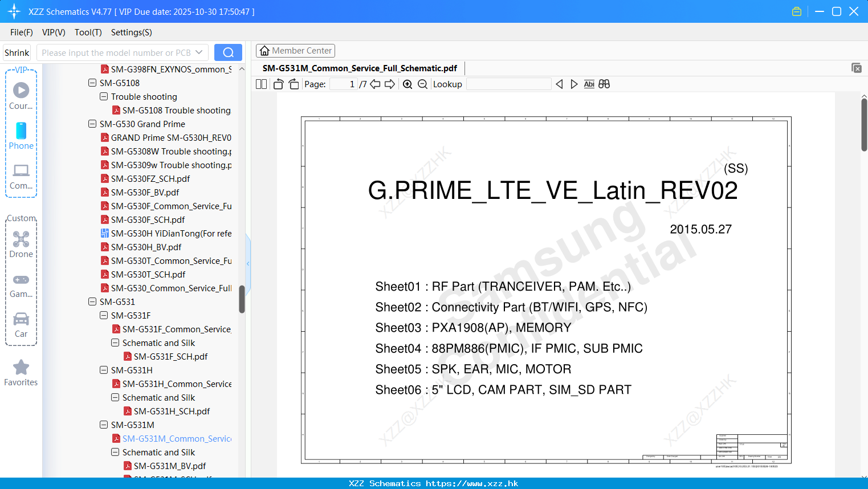Go to the previous page arrow
The image size is (868, 489).
[x=375, y=84]
